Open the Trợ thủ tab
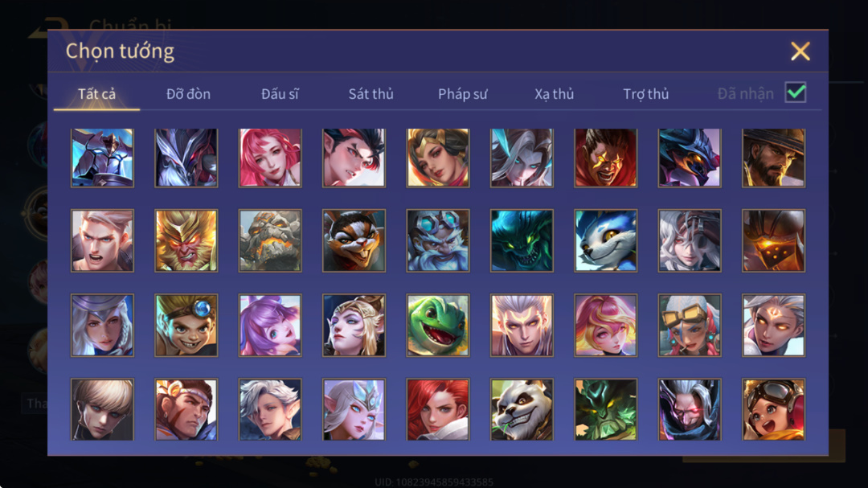Viewport: 868px width, 488px height. 646,93
